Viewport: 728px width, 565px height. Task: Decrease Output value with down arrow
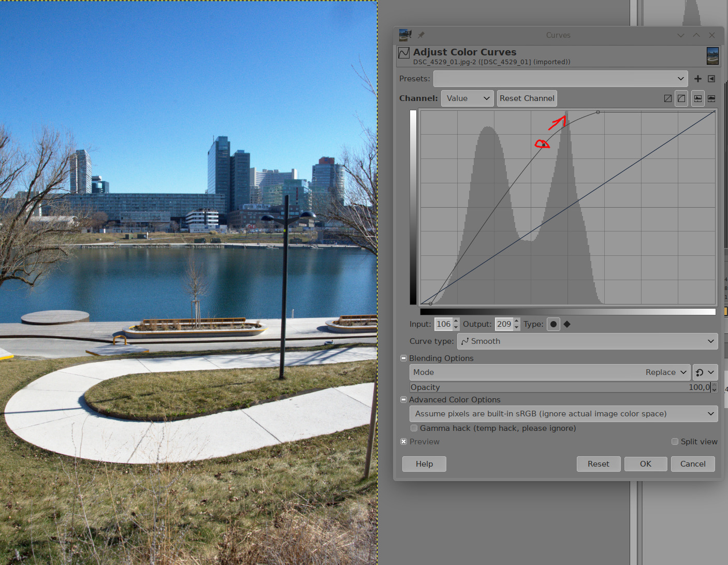click(x=517, y=327)
